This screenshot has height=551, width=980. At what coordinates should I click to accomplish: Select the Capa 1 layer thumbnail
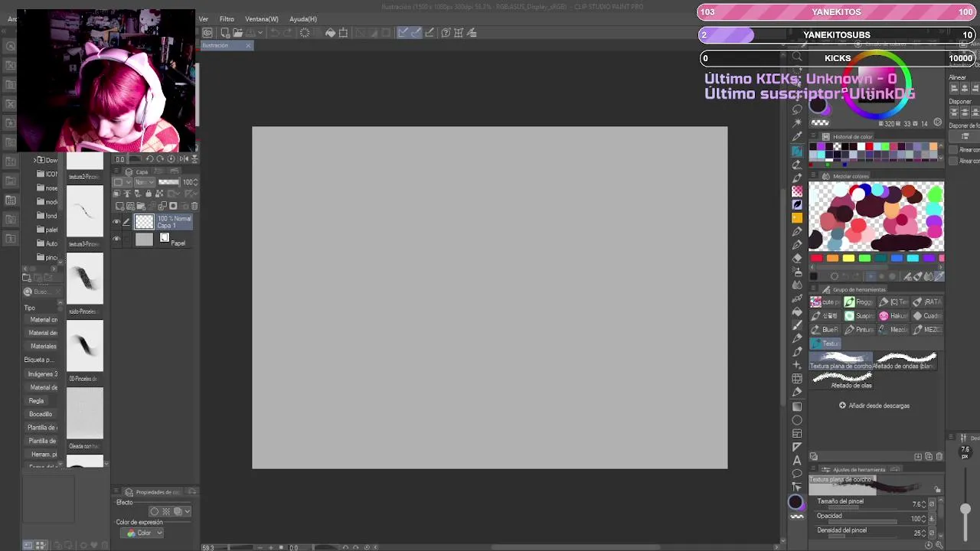144,222
